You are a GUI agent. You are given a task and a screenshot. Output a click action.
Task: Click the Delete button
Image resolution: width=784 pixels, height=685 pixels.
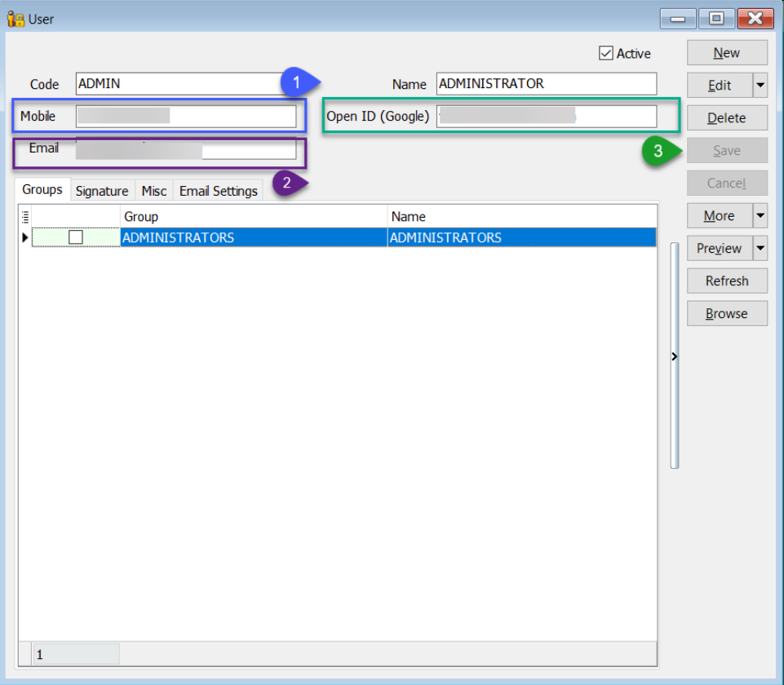[726, 117]
